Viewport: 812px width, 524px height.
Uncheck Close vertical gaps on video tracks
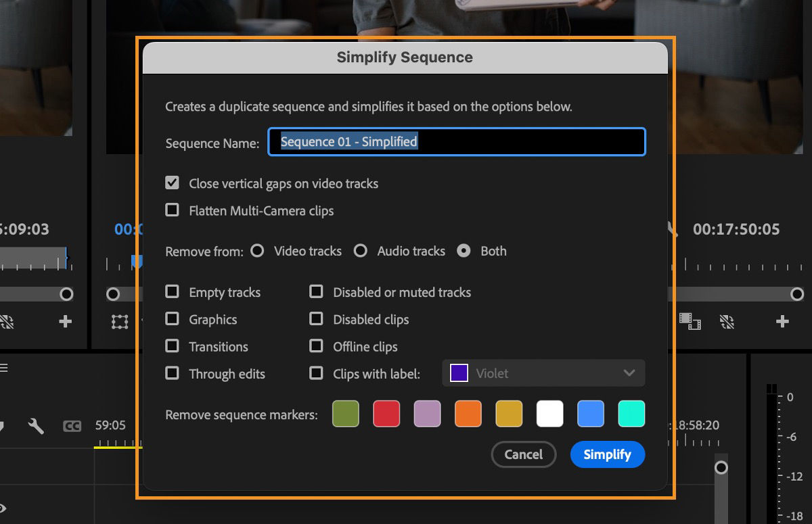172,182
